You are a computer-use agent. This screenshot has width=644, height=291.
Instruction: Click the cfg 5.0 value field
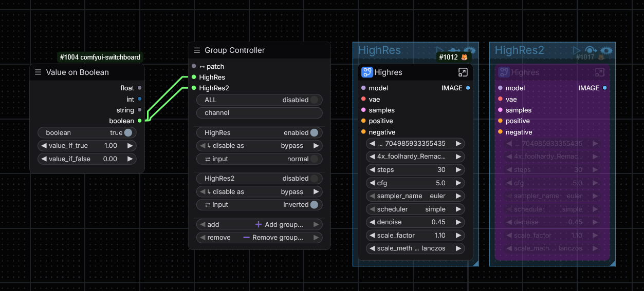pyautogui.click(x=415, y=183)
